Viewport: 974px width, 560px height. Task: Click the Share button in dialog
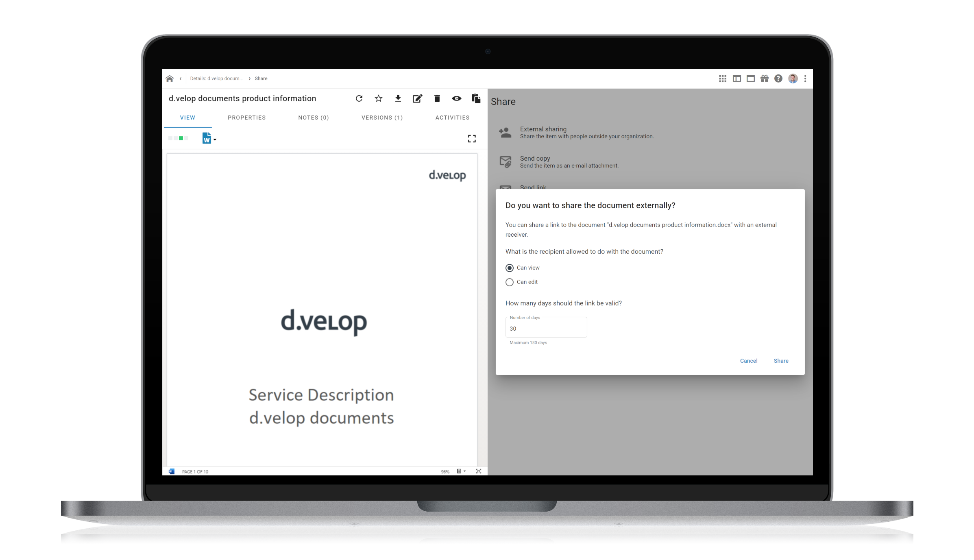pos(781,361)
